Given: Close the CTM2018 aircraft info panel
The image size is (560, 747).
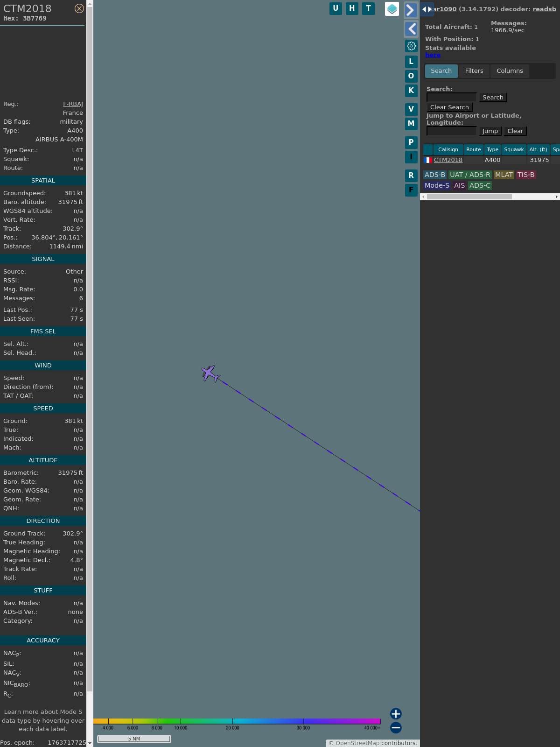Looking at the screenshot, I should [79, 8].
